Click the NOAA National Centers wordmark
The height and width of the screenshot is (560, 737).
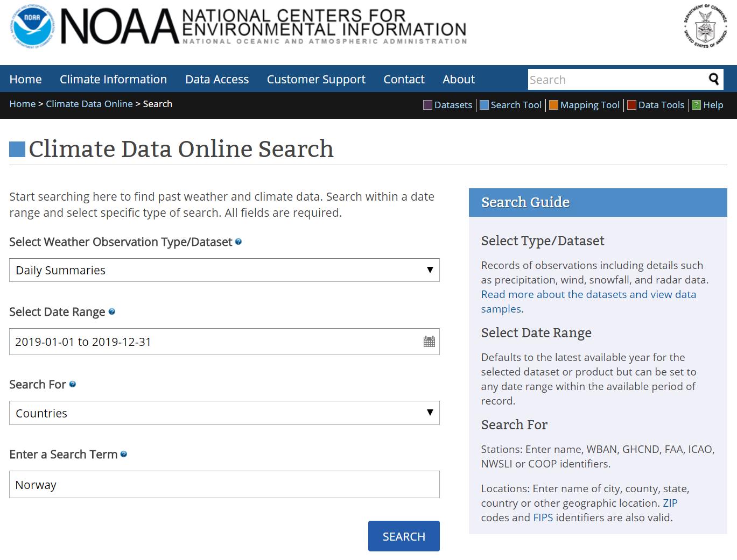(x=264, y=26)
